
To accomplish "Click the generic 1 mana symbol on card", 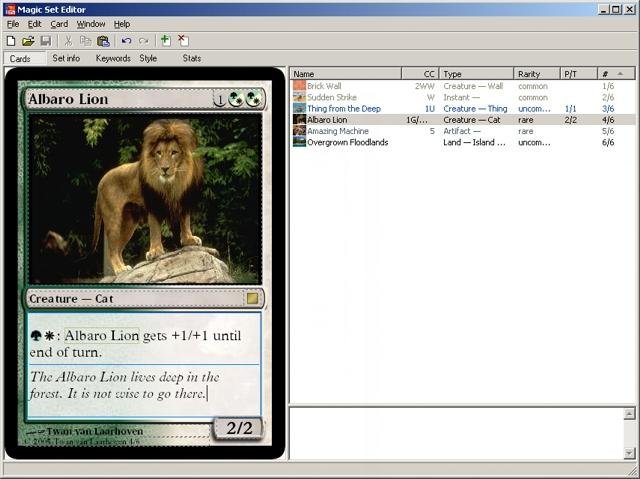I will pyautogui.click(x=220, y=99).
